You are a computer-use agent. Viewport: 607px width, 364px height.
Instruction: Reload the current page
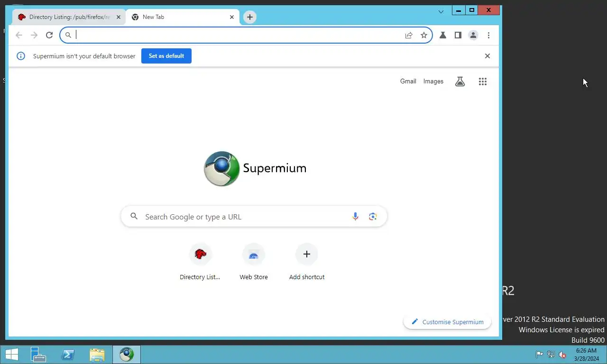[x=49, y=35]
